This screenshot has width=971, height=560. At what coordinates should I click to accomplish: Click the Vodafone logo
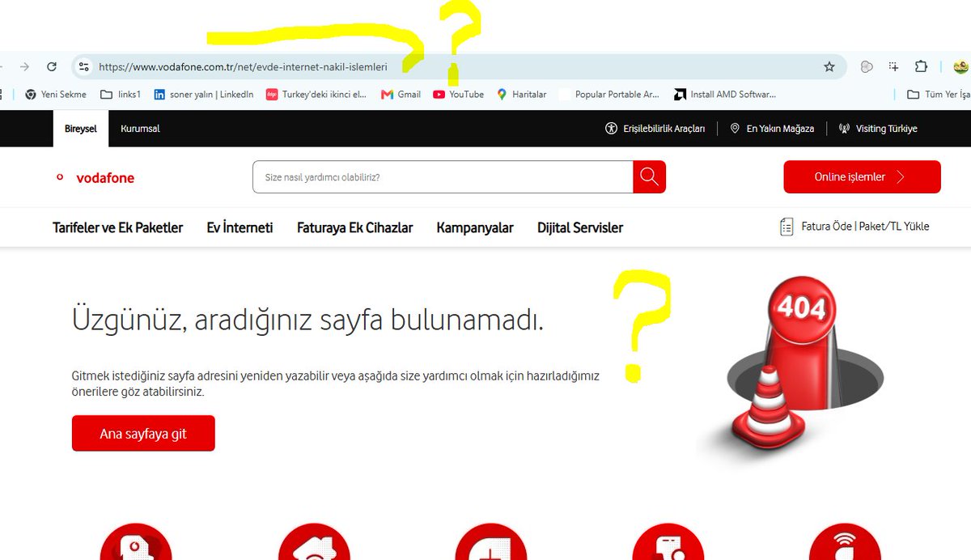(95, 178)
